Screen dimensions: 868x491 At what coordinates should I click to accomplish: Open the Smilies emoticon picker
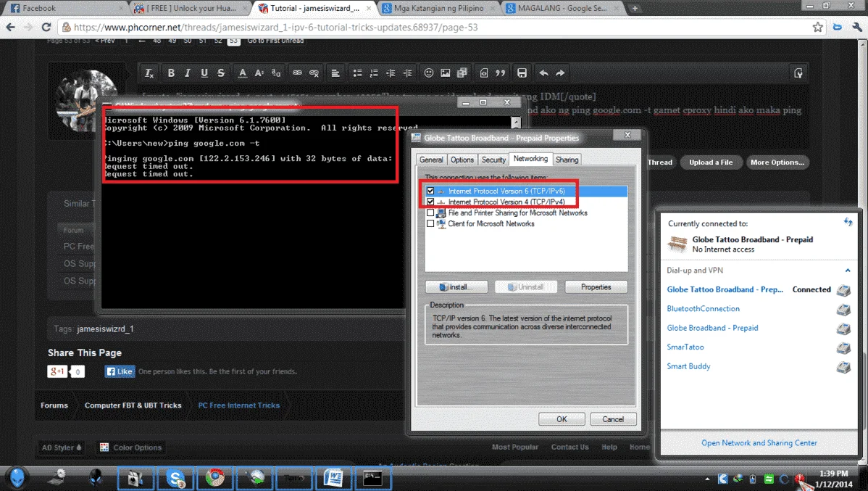coord(428,73)
